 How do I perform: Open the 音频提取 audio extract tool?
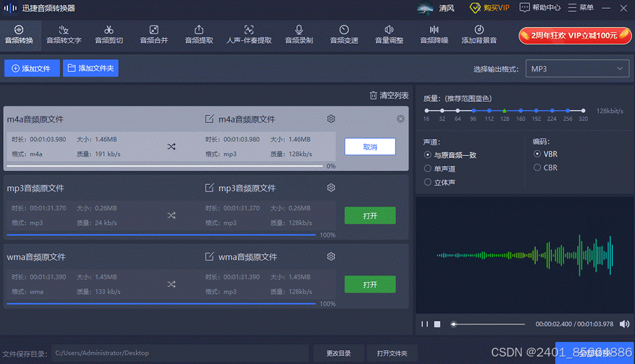199,35
